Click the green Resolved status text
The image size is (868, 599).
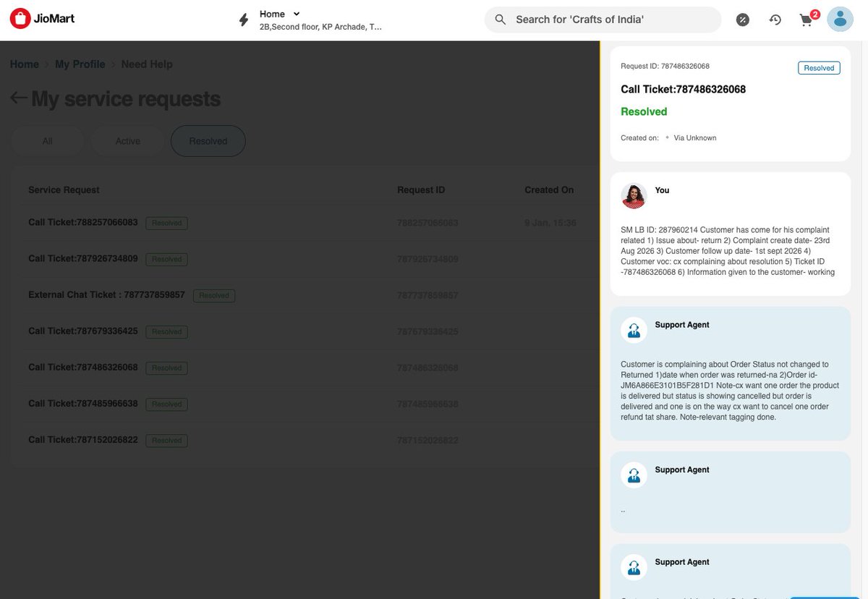coord(644,111)
